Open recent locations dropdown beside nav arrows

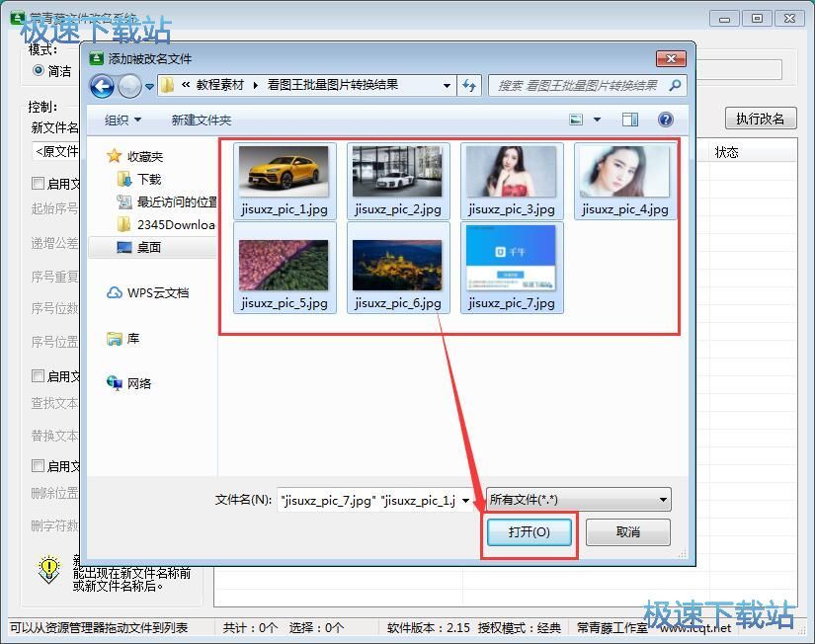pos(149,86)
